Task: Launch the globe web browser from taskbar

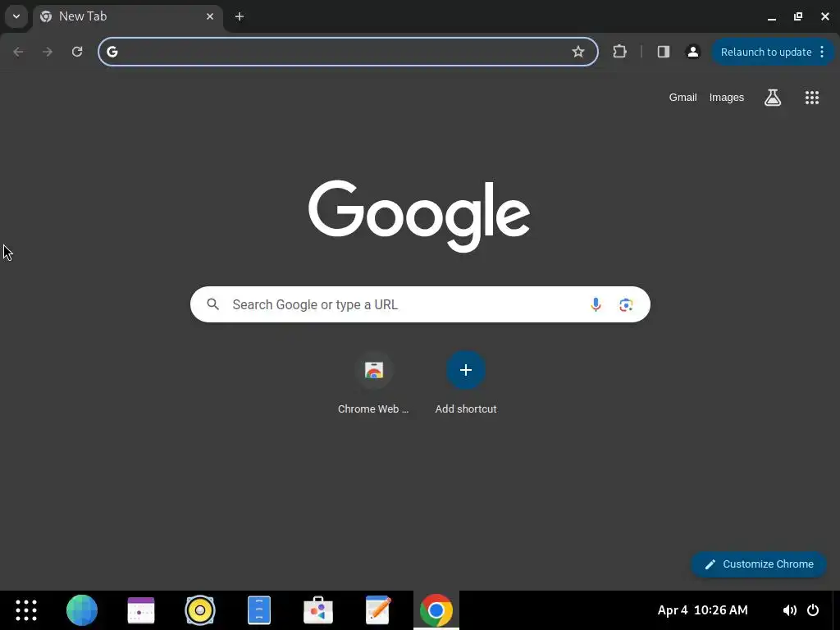Action: click(x=82, y=610)
